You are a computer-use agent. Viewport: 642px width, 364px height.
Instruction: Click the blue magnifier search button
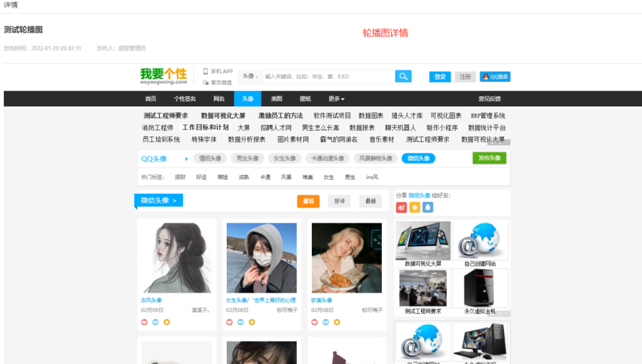[x=403, y=76]
